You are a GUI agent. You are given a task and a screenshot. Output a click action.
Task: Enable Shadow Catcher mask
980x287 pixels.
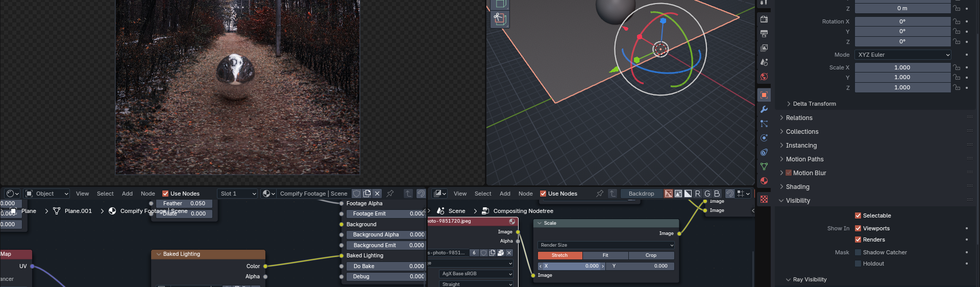(858, 252)
